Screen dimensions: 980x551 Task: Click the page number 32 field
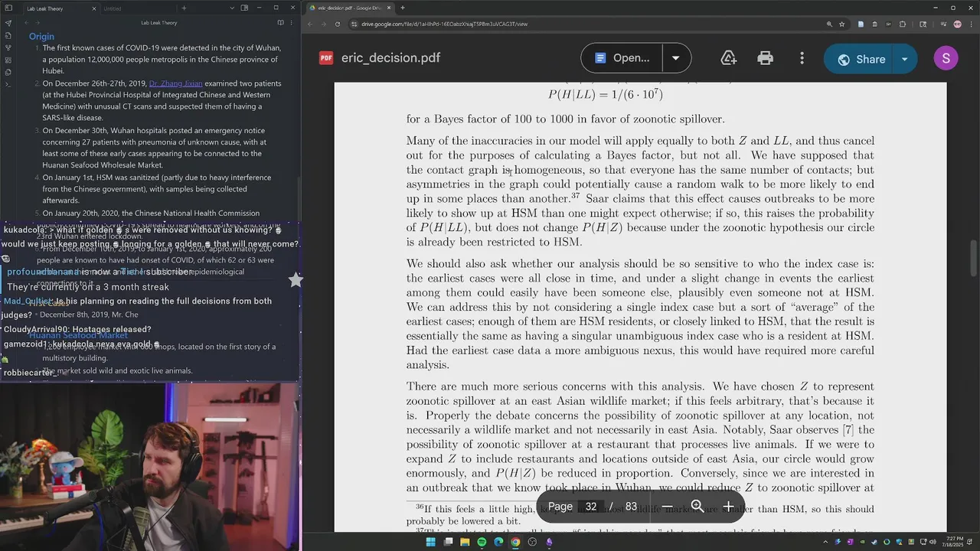[x=591, y=507]
